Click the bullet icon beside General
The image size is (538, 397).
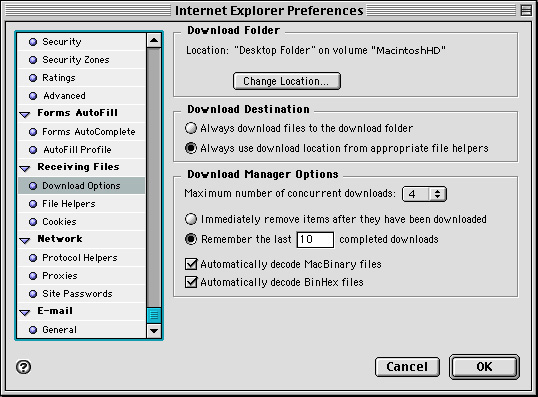click(33, 330)
